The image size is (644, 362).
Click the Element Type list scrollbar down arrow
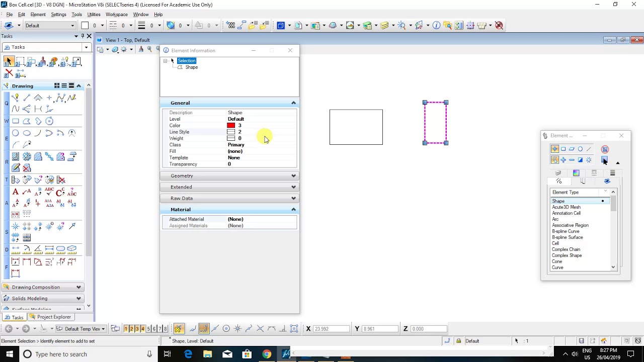pos(613,267)
